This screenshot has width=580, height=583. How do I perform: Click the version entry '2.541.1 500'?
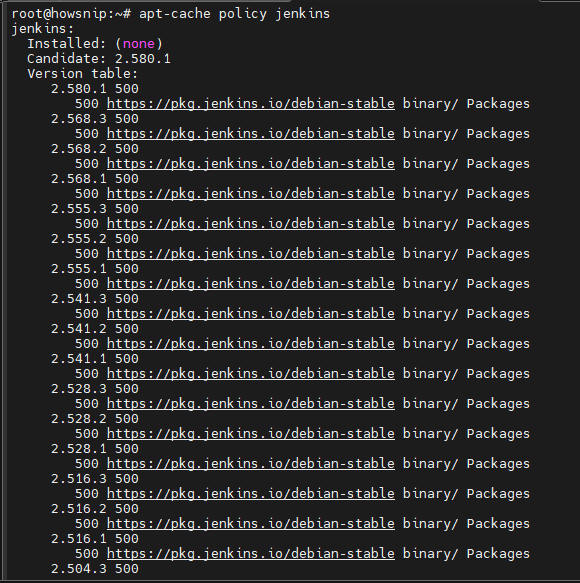click(95, 359)
